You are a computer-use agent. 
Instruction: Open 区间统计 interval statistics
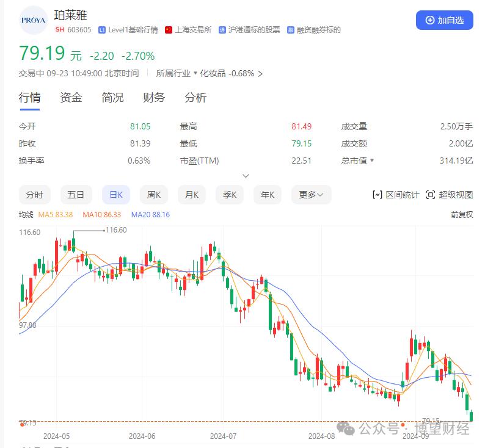[x=396, y=195]
